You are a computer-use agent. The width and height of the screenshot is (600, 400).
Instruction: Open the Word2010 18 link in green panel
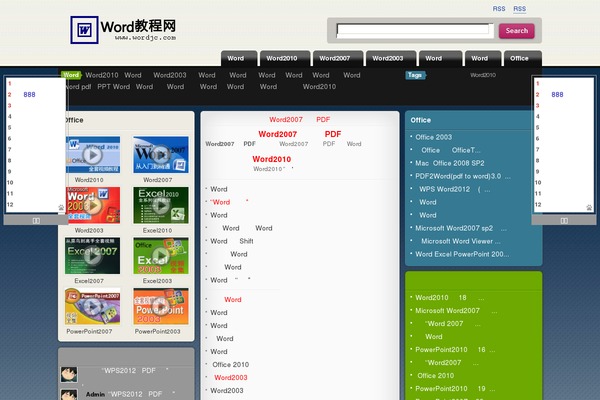[450, 298]
